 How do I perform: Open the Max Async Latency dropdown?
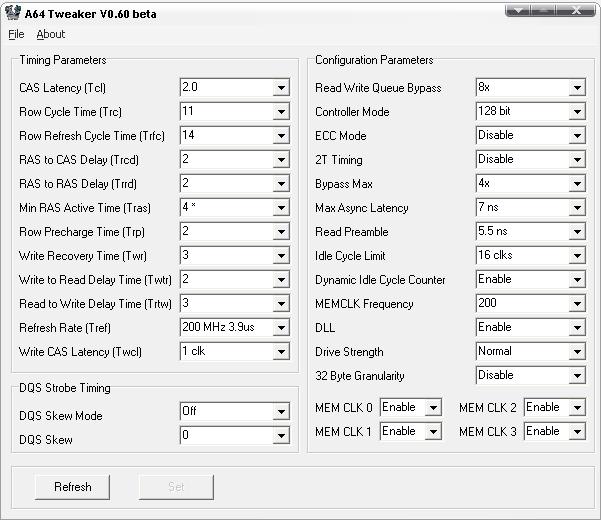(x=531, y=207)
